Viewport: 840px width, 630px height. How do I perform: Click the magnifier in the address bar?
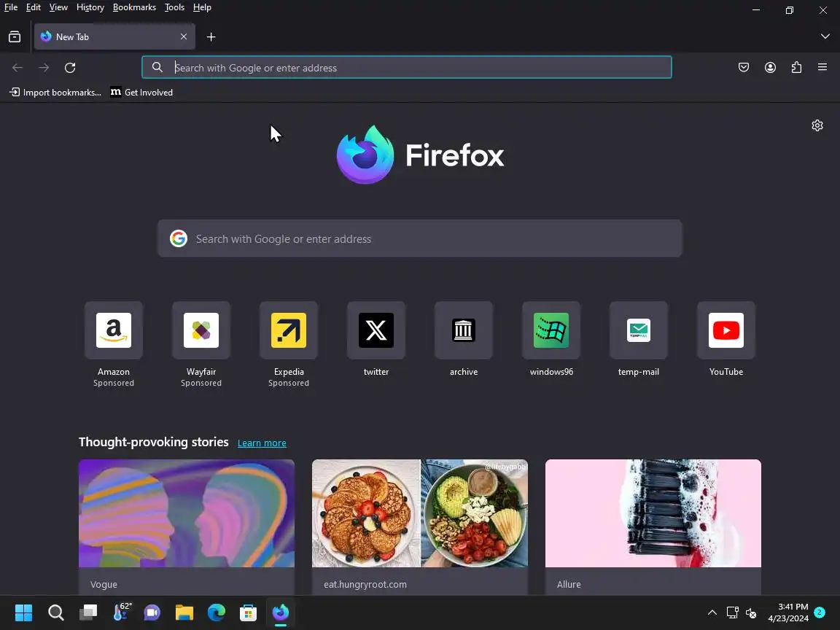[x=157, y=67]
